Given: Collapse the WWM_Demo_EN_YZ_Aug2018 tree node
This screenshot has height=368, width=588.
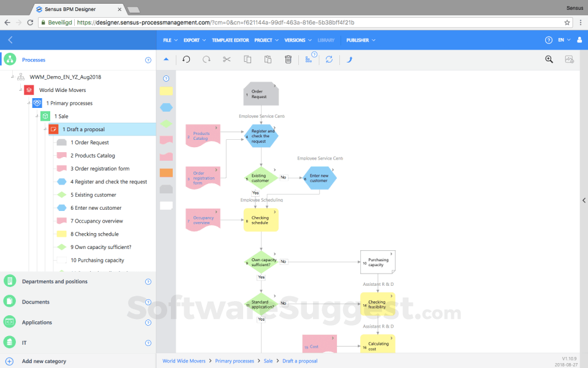Looking at the screenshot, I should click(12, 77).
